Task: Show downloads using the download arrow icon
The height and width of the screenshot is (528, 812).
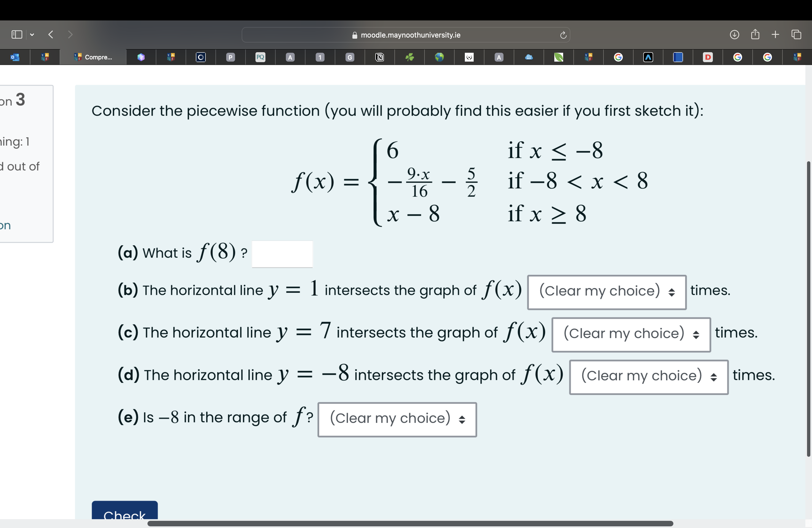Action: (734, 35)
